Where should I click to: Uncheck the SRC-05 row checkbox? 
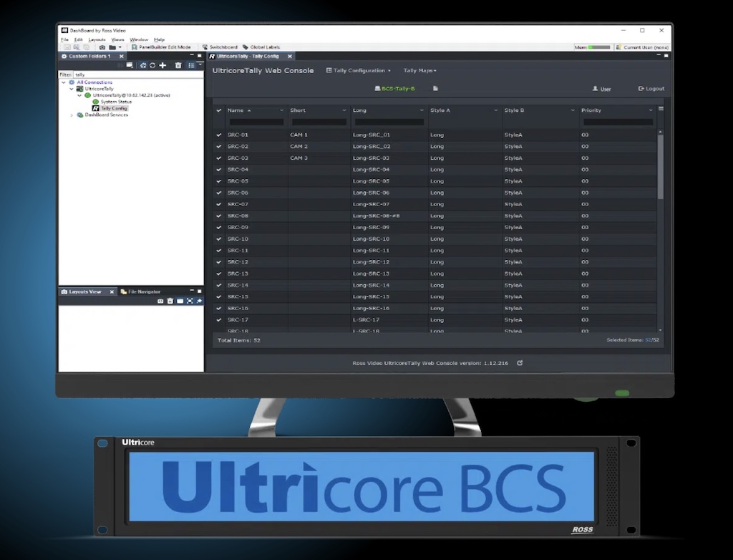[x=219, y=181]
